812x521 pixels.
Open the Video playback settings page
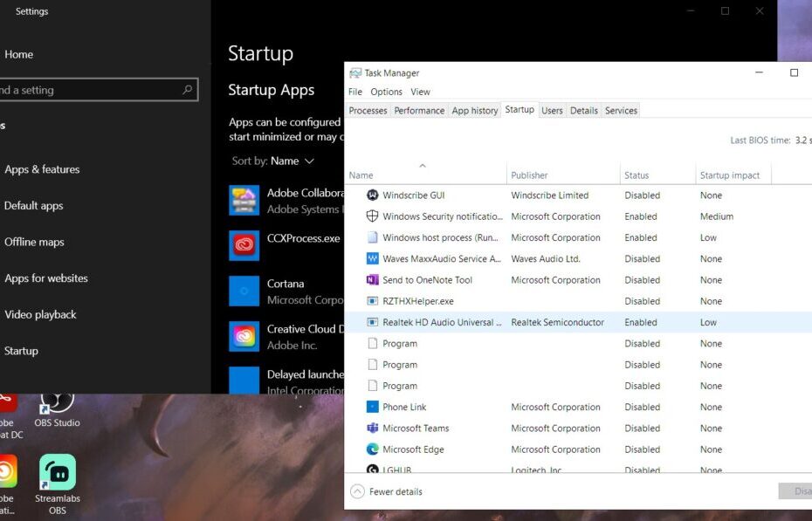click(40, 314)
